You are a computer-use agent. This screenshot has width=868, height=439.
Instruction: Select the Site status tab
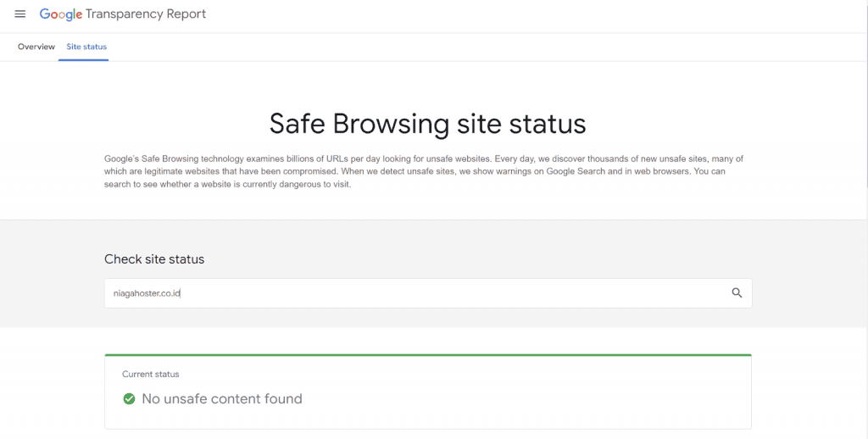coord(86,47)
